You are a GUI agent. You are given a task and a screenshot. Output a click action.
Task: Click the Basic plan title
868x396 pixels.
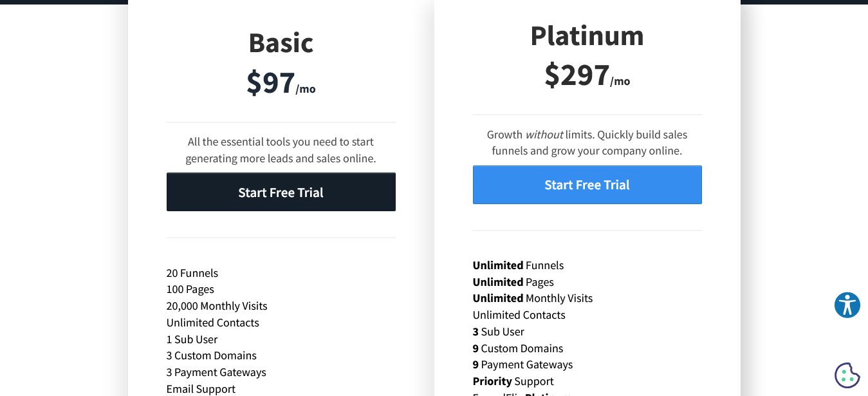click(x=281, y=42)
